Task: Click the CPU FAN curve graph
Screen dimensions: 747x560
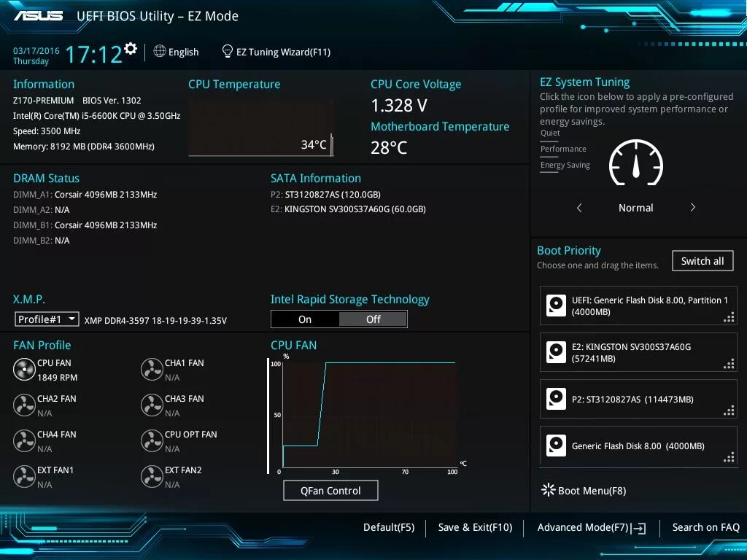Action: click(x=369, y=414)
